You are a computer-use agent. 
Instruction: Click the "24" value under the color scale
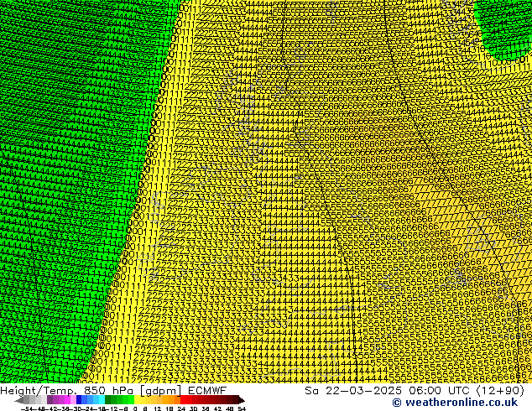click(181, 408)
